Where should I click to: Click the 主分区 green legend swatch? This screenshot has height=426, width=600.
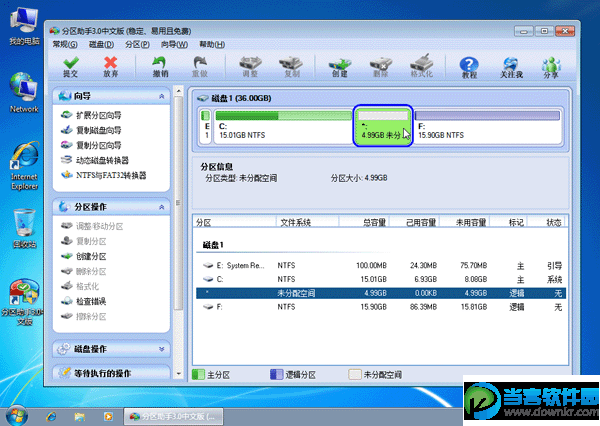coord(198,374)
